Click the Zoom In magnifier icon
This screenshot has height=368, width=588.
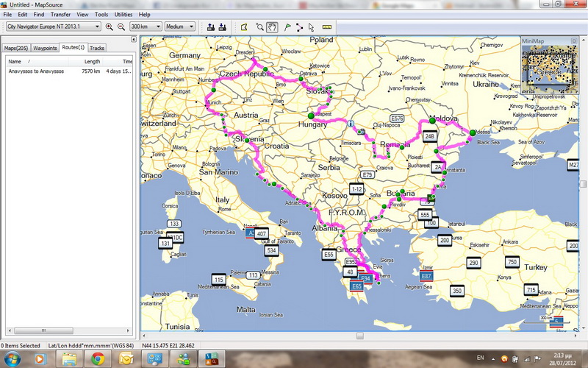click(x=110, y=26)
